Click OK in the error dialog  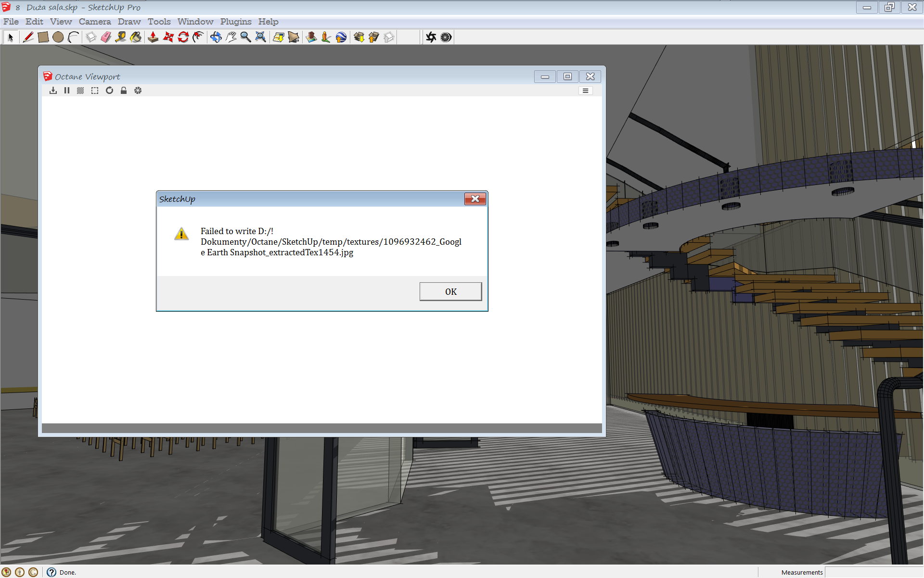click(450, 291)
